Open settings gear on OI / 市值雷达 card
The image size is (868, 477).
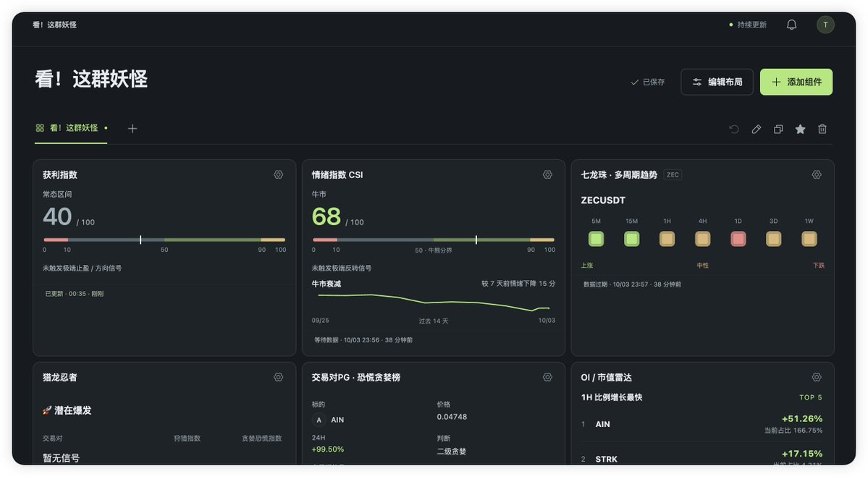point(817,377)
